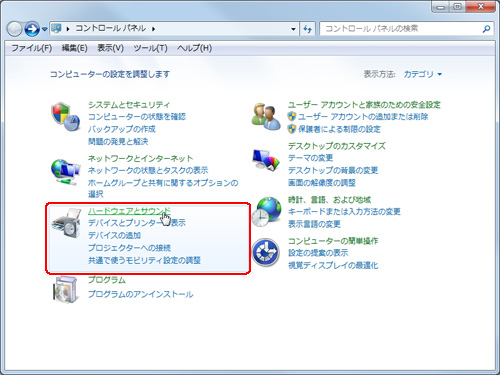
Task: Click 設定の提案の表示 link
Action: tap(318, 253)
